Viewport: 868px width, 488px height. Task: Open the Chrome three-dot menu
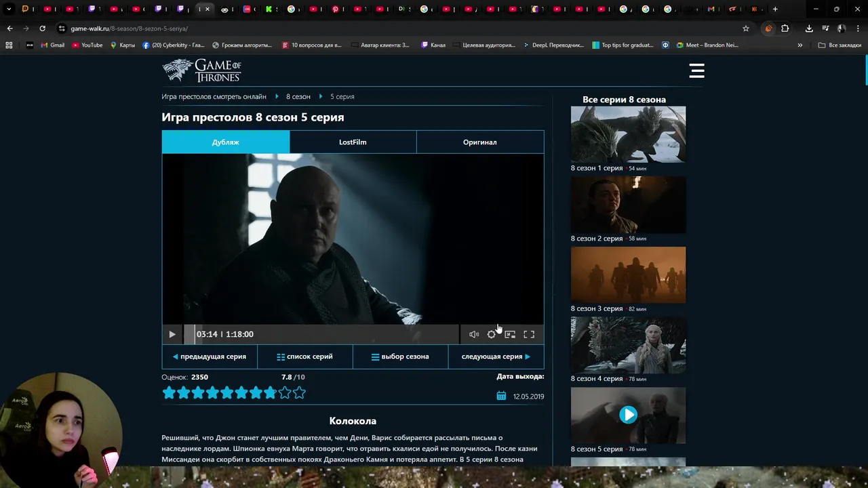point(858,28)
